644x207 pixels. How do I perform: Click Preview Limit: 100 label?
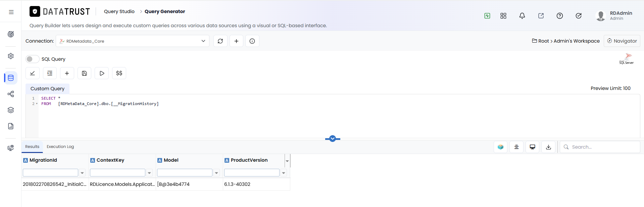coord(610,88)
